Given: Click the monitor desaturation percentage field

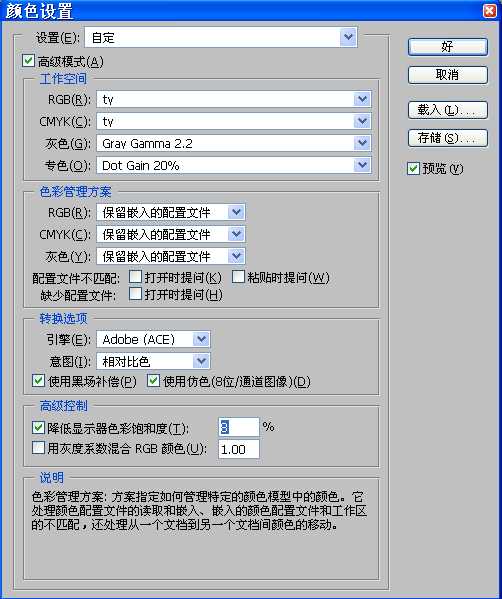Looking at the screenshot, I should (x=239, y=427).
